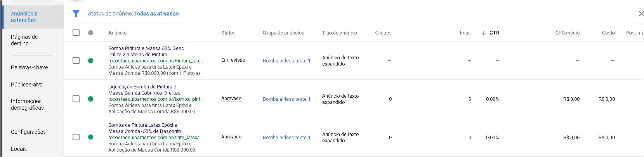
Task: Select the Liquidação Bomba de Pintura ad checkbox
Action: (76, 99)
